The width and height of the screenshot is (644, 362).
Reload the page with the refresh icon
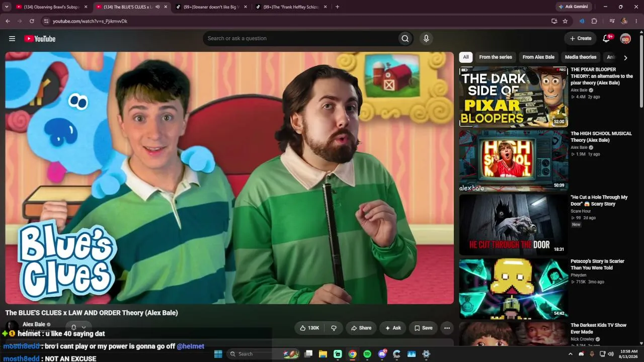point(32,21)
